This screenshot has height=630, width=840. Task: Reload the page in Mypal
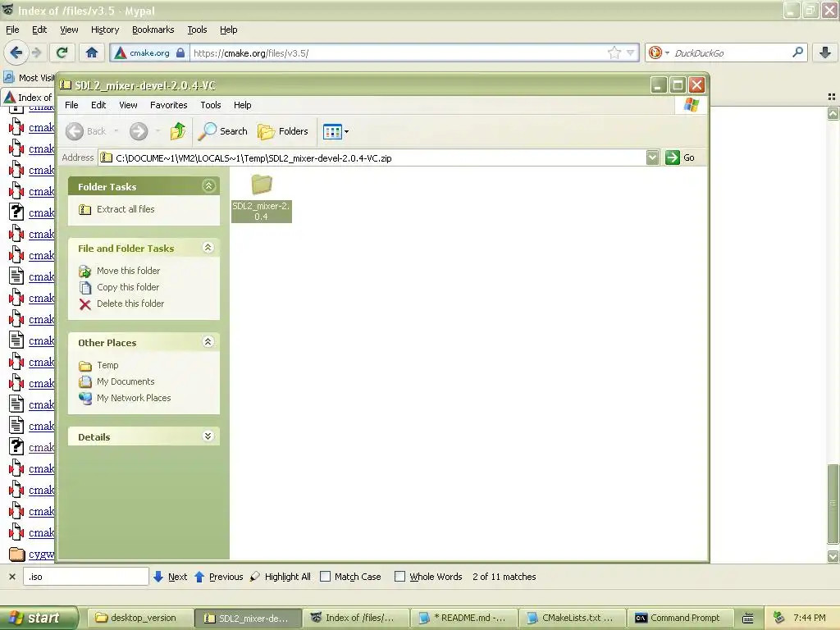tap(62, 52)
